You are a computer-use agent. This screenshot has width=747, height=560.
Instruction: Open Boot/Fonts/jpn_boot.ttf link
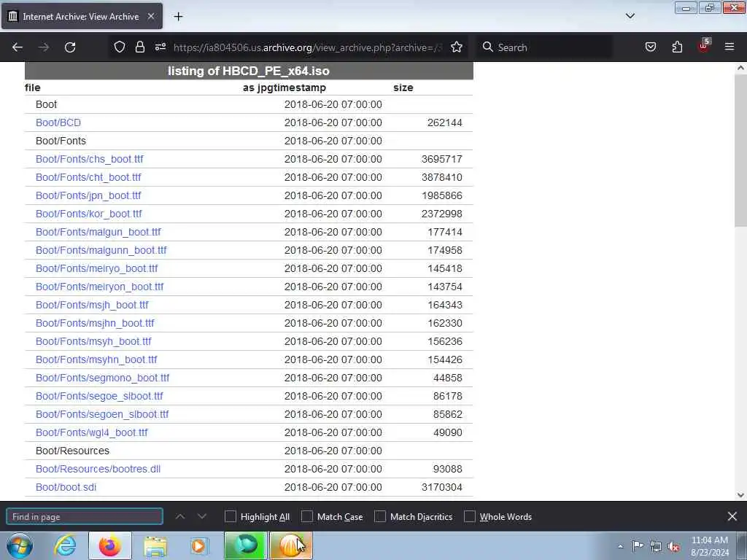point(88,195)
